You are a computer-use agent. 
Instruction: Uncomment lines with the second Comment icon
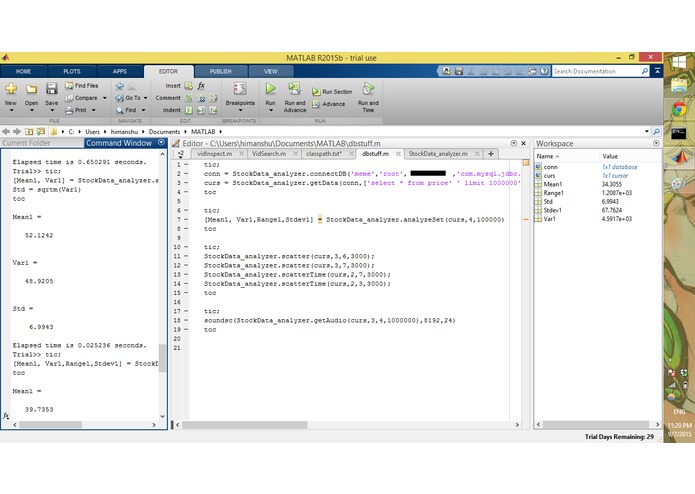tap(201, 98)
